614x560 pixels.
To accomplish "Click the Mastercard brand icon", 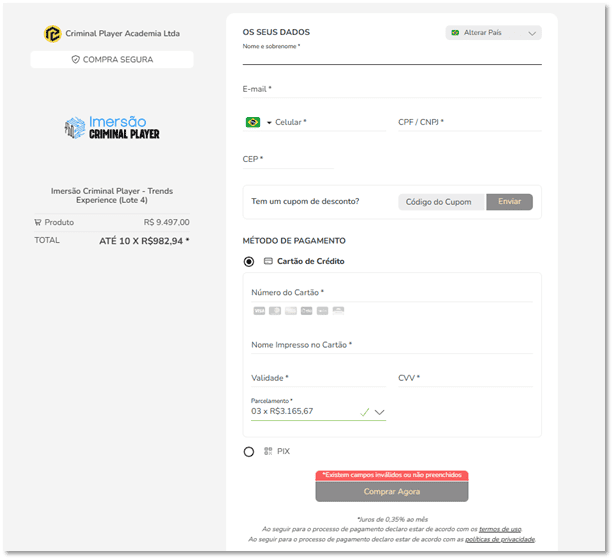I will tap(275, 311).
